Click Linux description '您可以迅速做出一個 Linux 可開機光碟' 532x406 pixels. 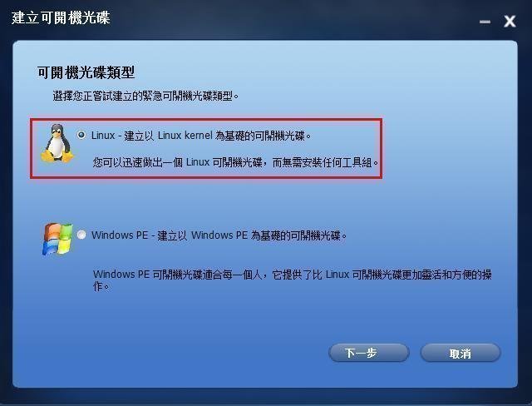[177, 162]
